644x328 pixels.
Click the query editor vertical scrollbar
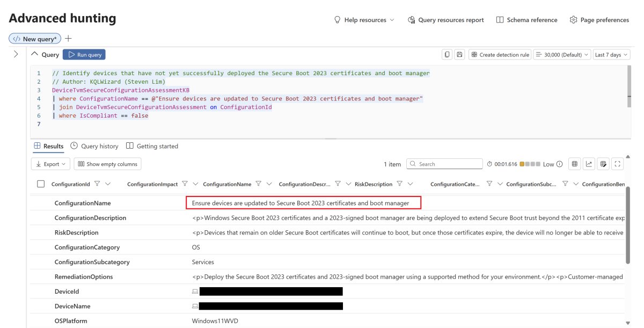(628, 86)
